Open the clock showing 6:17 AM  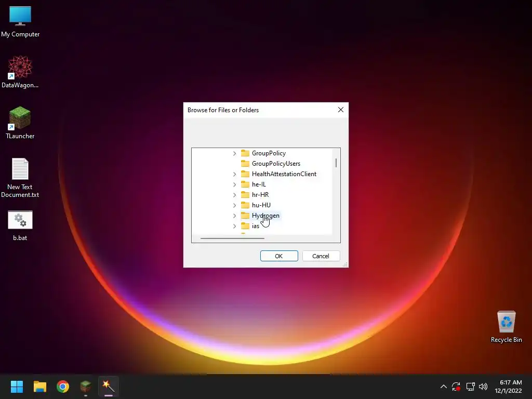point(508,387)
